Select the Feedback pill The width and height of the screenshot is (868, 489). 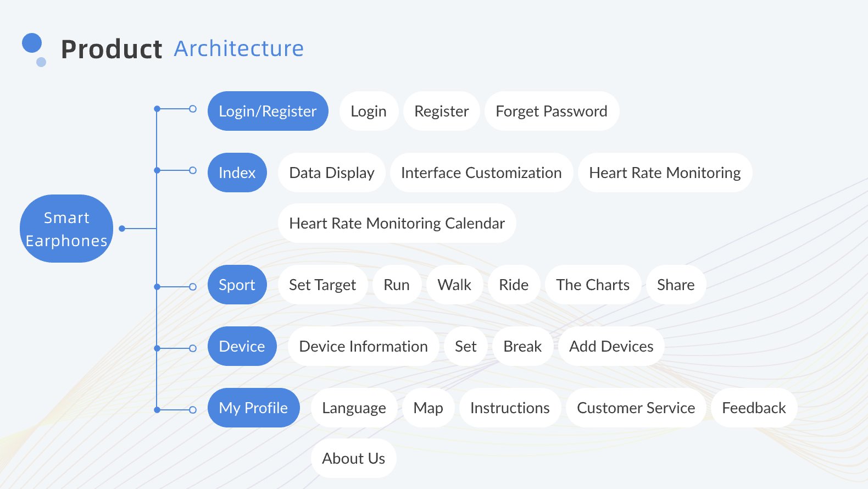point(754,408)
